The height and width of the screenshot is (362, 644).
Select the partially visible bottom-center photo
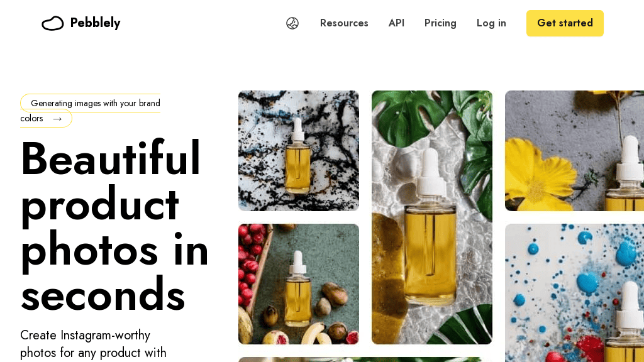[298, 359]
